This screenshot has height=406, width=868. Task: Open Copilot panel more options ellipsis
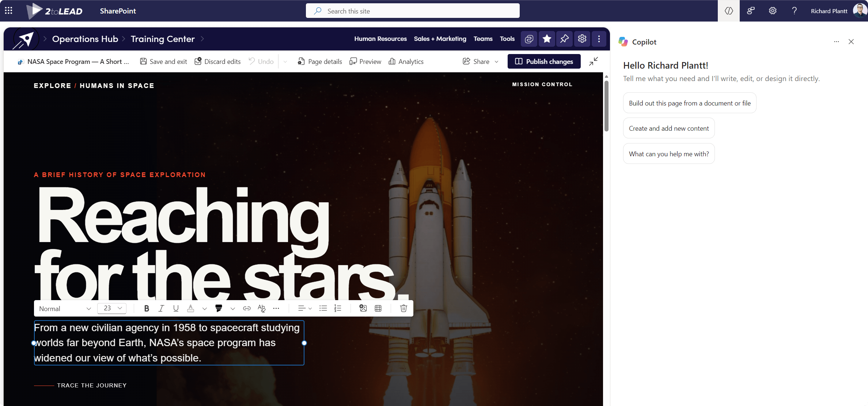tap(837, 42)
